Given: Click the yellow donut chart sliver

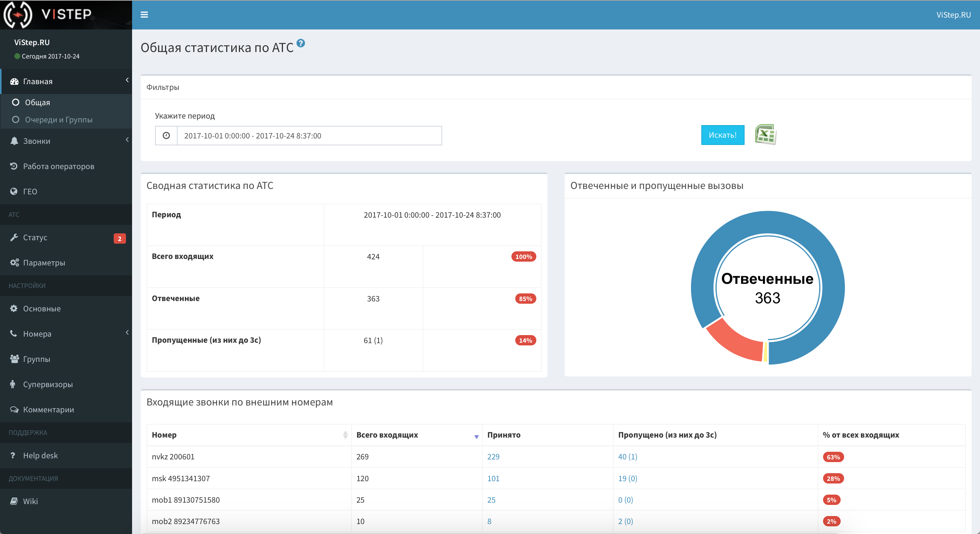Looking at the screenshot, I should point(766,352).
